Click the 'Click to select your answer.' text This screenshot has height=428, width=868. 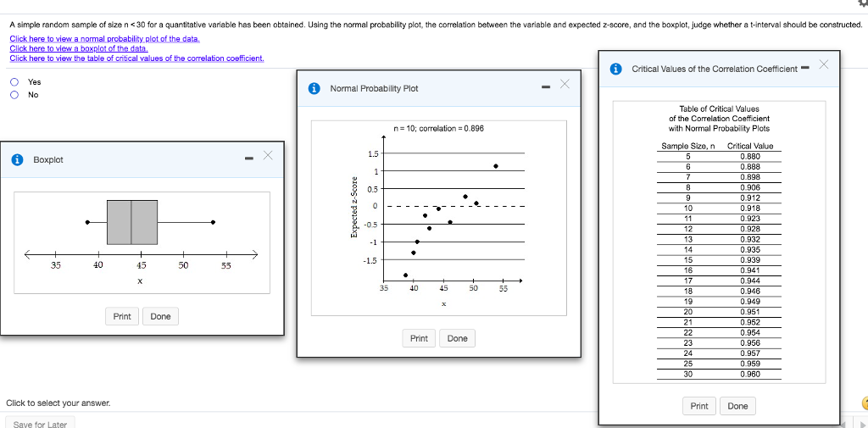(x=58, y=403)
